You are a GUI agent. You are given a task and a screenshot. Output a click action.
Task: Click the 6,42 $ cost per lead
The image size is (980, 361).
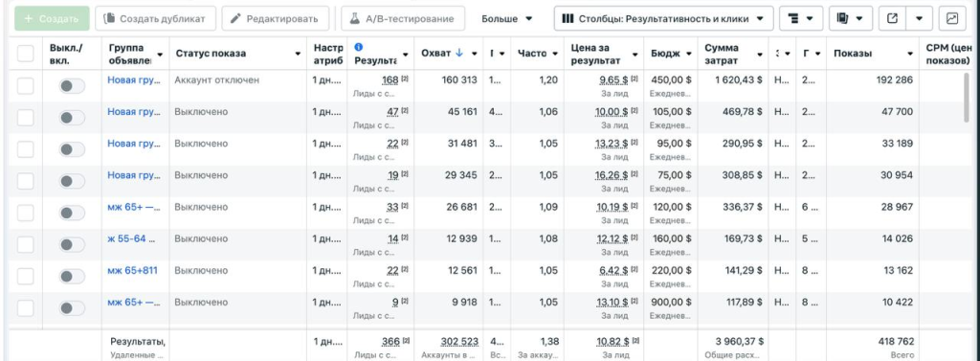614,270
